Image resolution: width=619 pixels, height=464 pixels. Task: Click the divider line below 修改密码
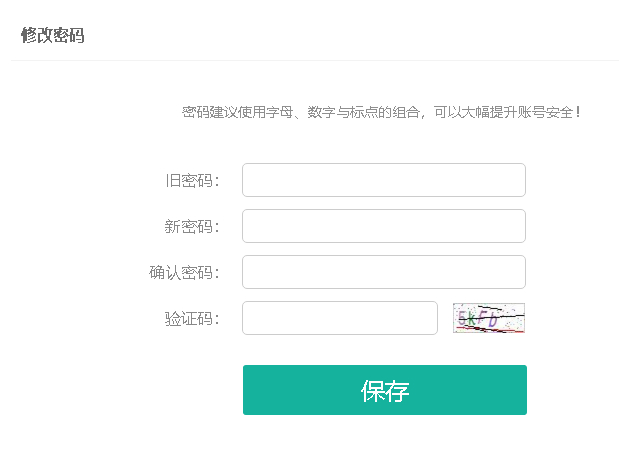(315, 60)
